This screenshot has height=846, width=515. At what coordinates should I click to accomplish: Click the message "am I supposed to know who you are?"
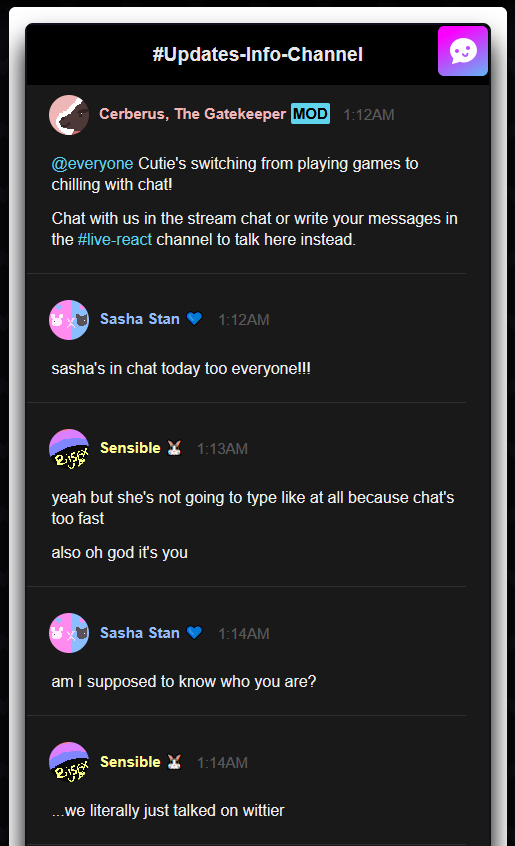coord(184,681)
